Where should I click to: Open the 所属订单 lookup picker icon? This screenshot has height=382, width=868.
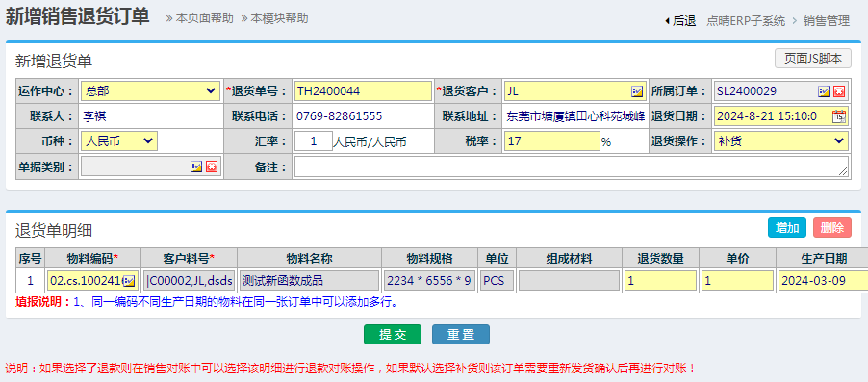(x=824, y=91)
